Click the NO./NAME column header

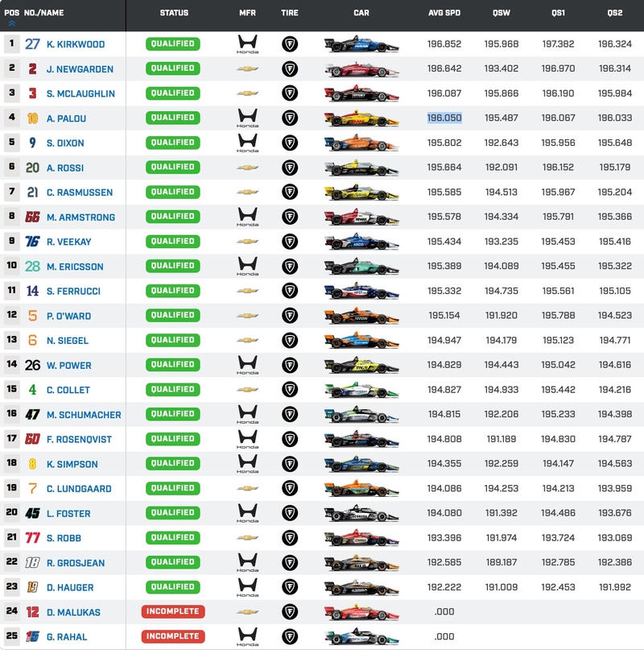pyautogui.click(x=43, y=13)
